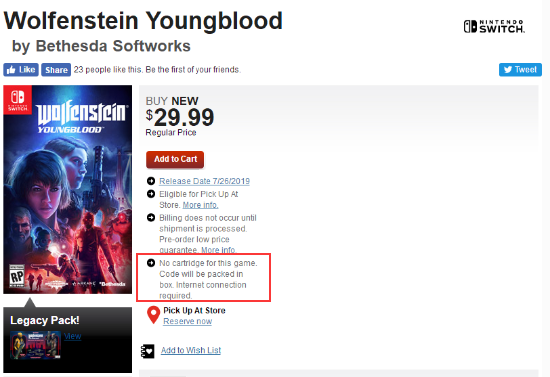Click the red map pin icon
Image resolution: width=550 pixels, height=377 pixels.
153,315
